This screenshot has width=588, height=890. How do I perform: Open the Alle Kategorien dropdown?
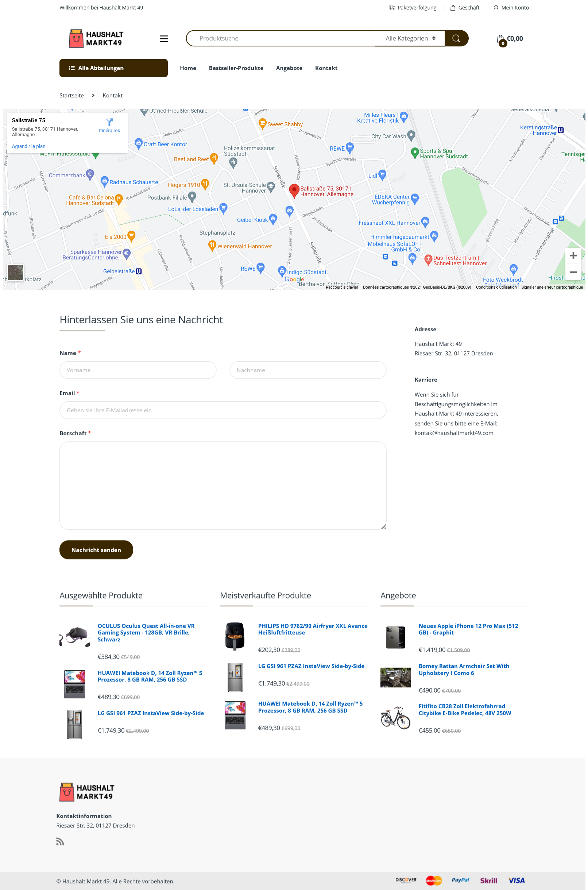click(410, 38)
